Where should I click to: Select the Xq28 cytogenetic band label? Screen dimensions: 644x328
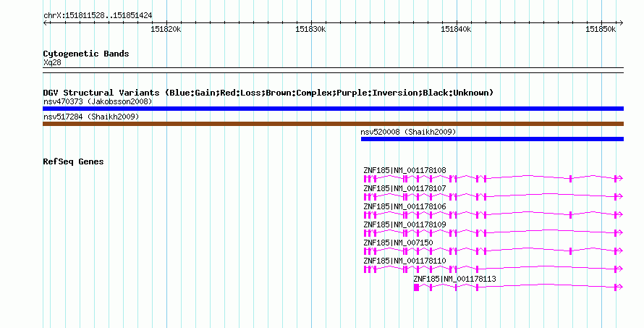click(52, 63)
